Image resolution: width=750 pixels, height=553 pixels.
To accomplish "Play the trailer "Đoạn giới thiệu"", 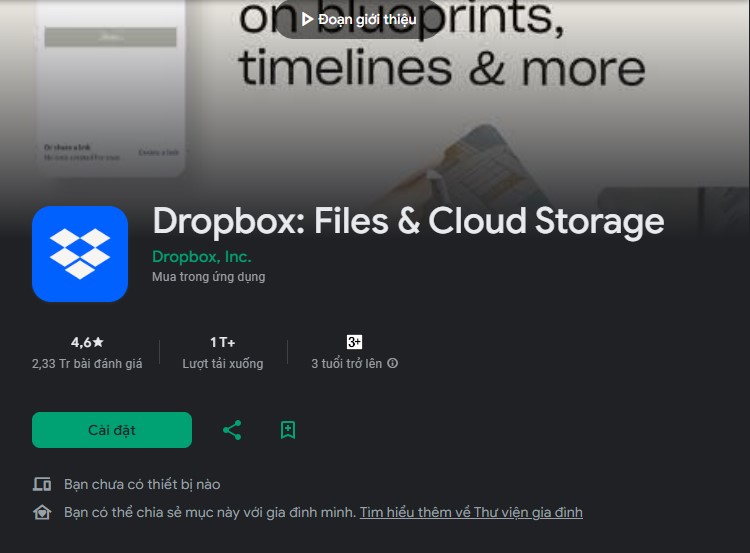I will 359,19.
